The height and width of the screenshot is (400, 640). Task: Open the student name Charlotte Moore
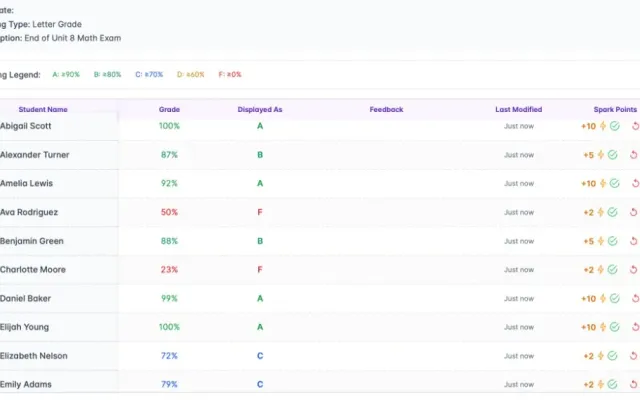tap(33, 270)
